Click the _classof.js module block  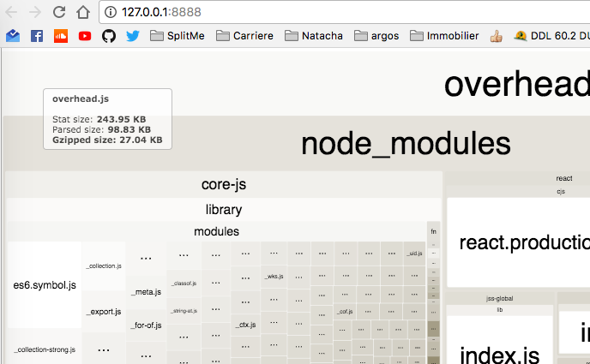(184, 283)
